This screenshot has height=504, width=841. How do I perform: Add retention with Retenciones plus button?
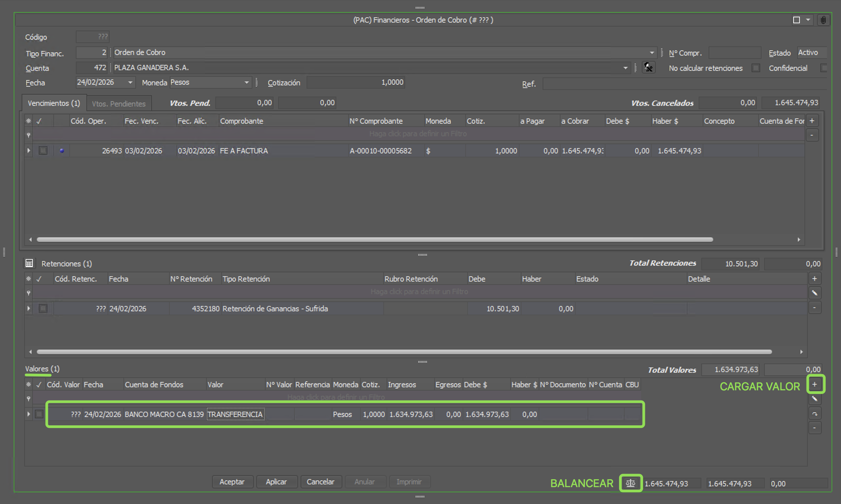tap(815, 279)
